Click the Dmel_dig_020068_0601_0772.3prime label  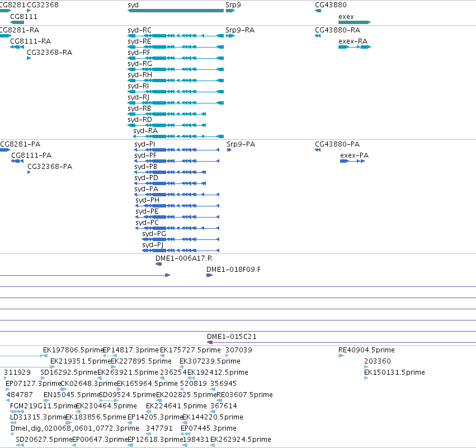click(75, 428)
